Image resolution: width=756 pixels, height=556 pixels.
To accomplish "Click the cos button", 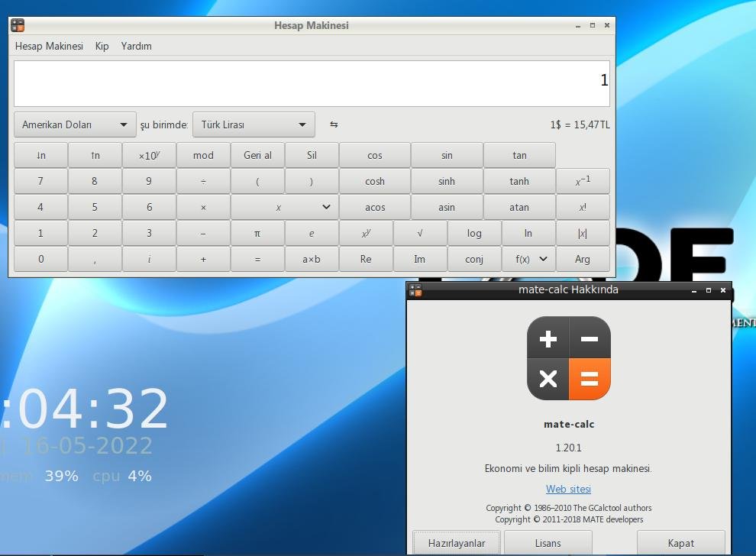I will tap(375, 155).
